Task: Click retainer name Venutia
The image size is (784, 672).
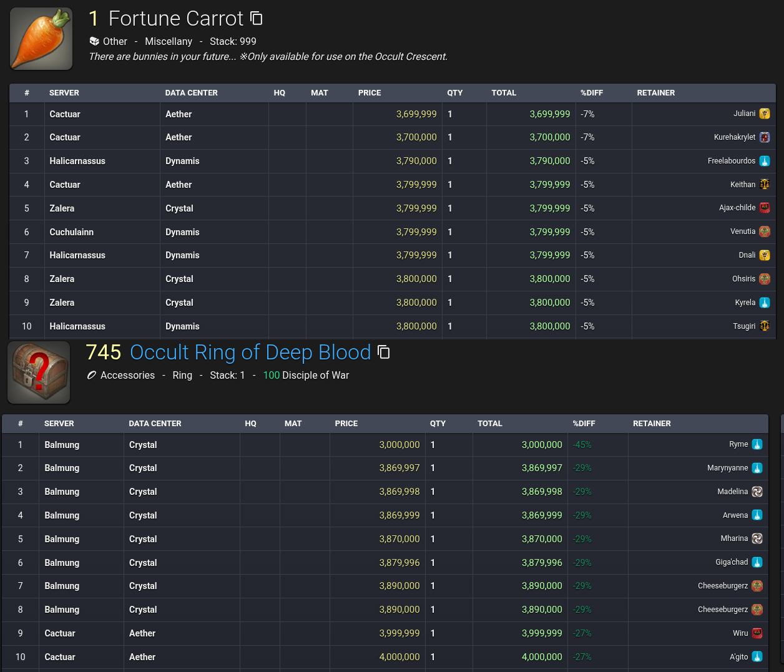Action: (743, 231)
